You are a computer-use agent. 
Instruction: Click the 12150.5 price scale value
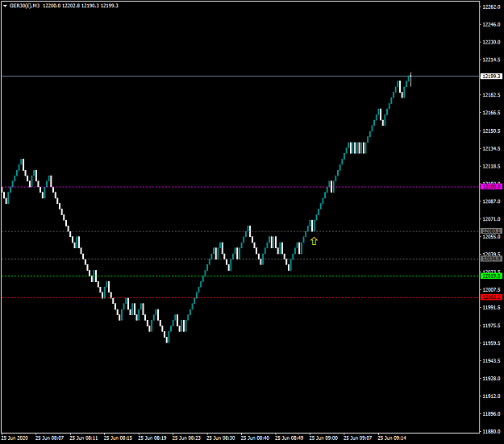(491, 131)
